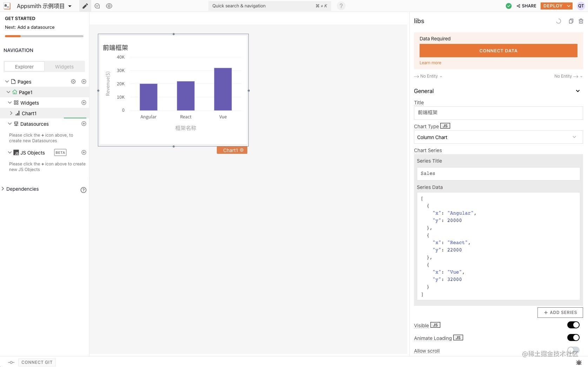Edit the chart Title input field

(x=498, y=113)
